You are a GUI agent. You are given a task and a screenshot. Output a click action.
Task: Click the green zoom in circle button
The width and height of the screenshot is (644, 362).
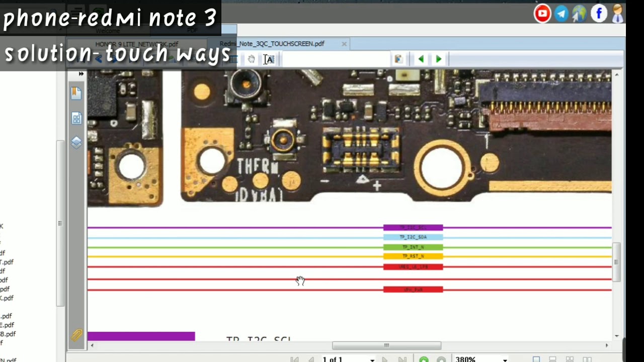point(424,359)
